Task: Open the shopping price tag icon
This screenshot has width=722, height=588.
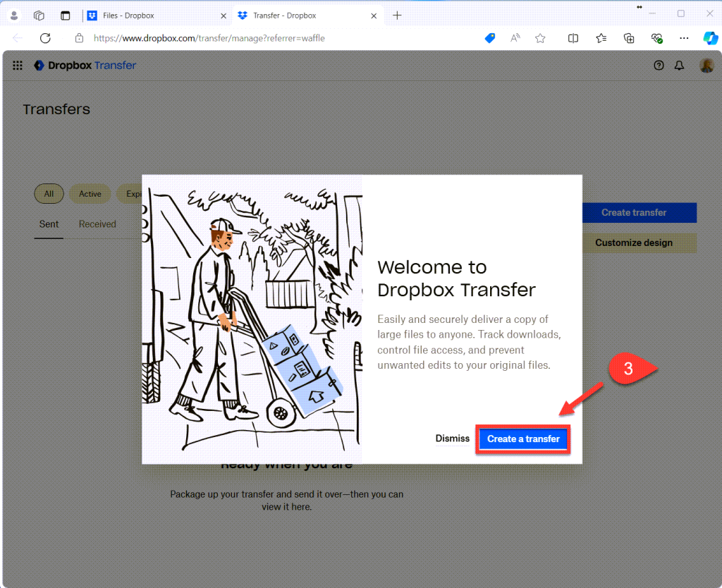Action: (x=490, y=38)
